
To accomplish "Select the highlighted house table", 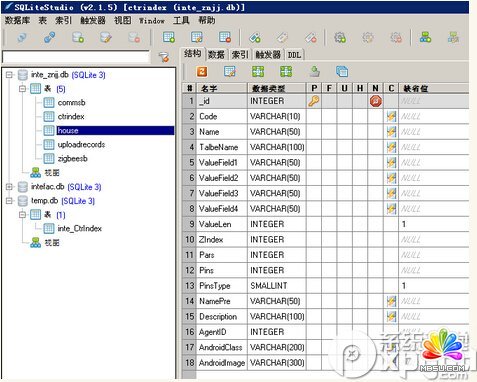I will [x=115, y=130].
